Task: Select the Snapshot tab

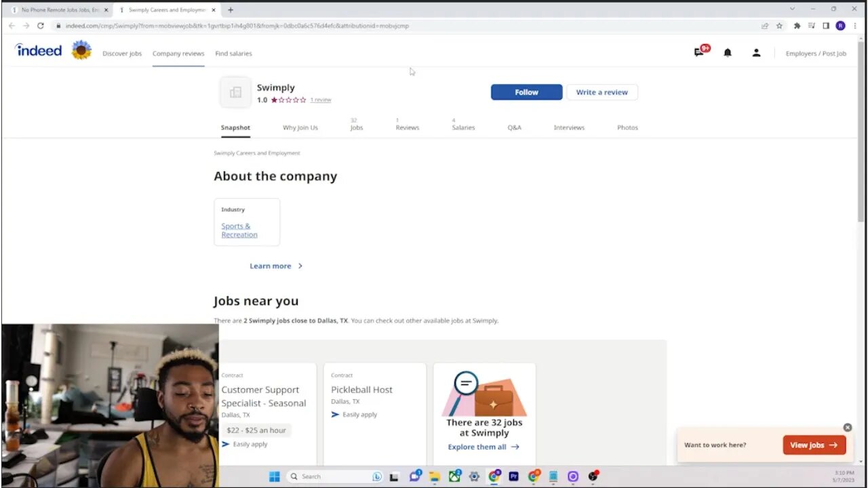Action: click(235, 127)
